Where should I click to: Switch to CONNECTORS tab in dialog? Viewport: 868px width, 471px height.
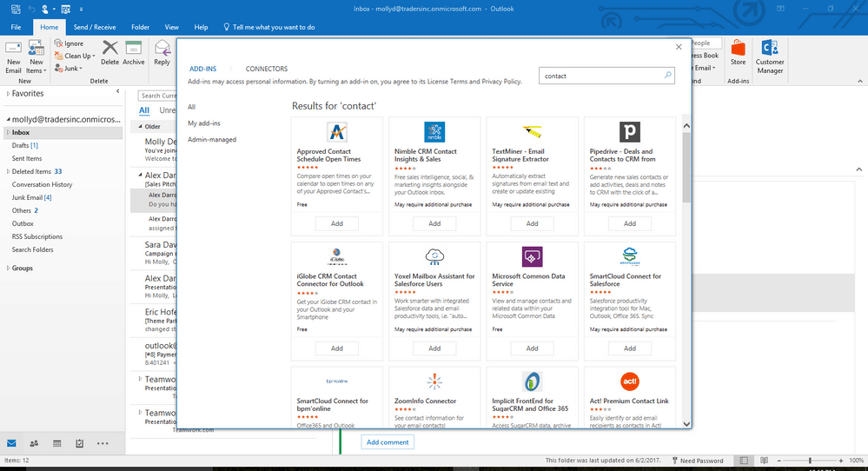266,69
